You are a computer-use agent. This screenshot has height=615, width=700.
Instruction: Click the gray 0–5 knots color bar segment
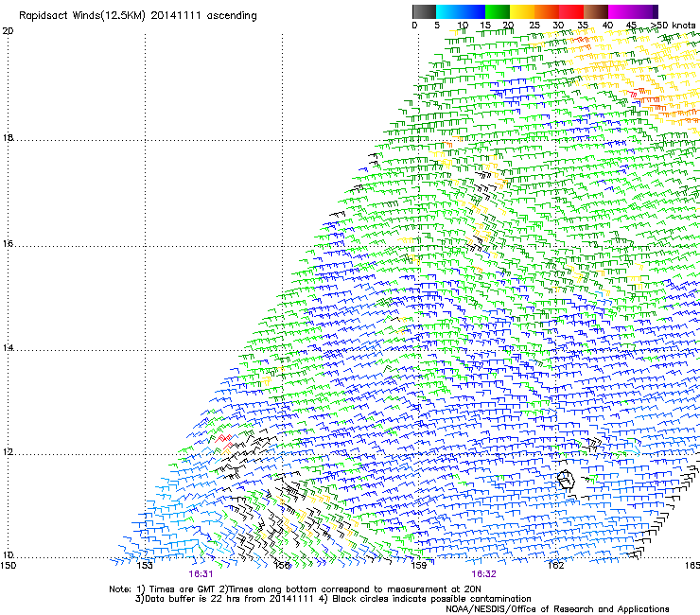[x=424, y=11]
